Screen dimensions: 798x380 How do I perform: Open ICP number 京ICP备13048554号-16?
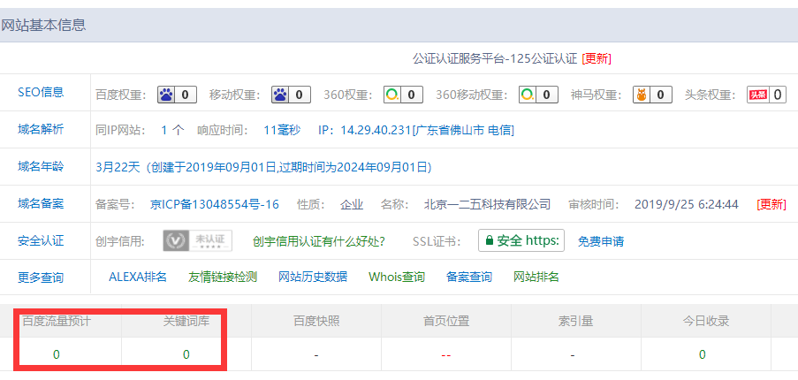tap(215, 204)
